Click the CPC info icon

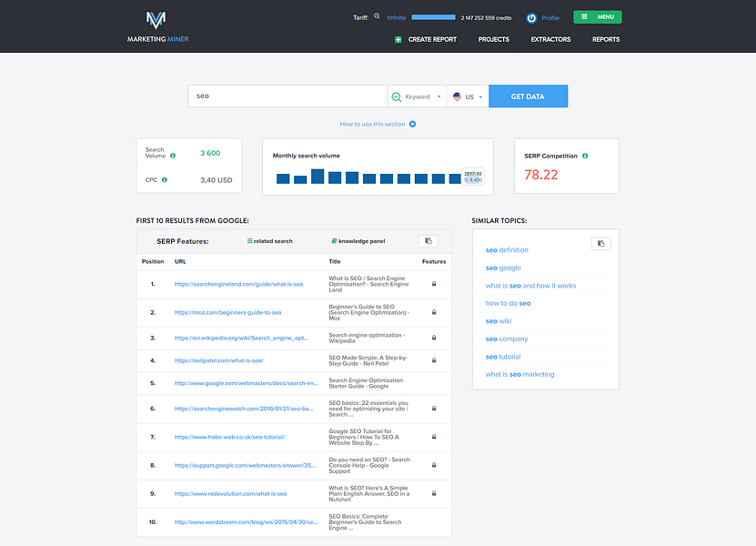click(x=165, y=179)
